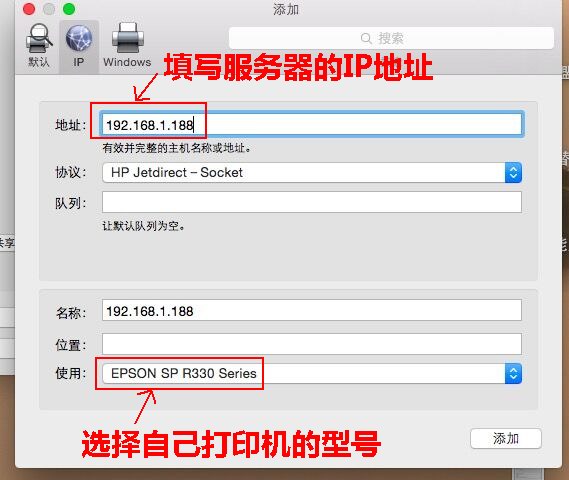This screenshot has width=569, height=480.
Task: Click the gray minimize window button
Action: pyautogui.click(x=49, y=9)
